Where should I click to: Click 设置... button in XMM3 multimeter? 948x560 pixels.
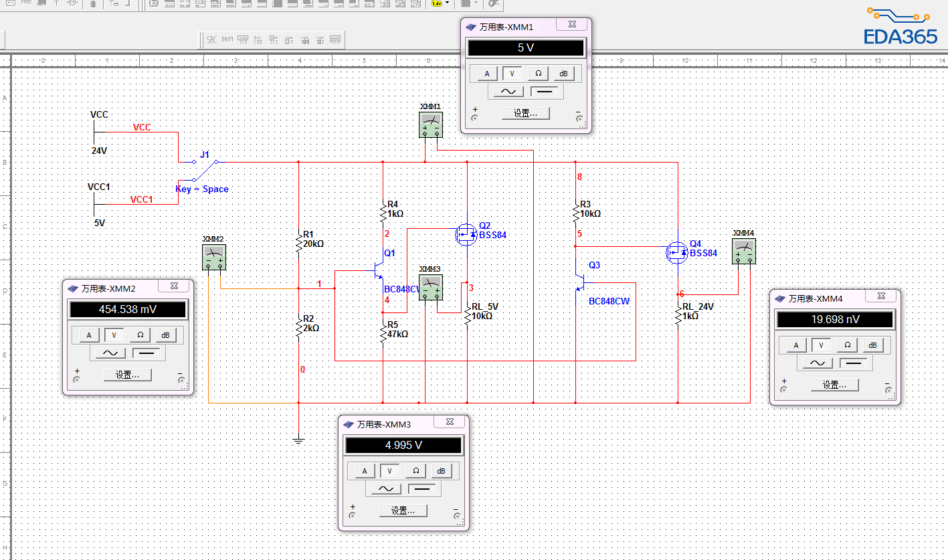coord(403,510)
